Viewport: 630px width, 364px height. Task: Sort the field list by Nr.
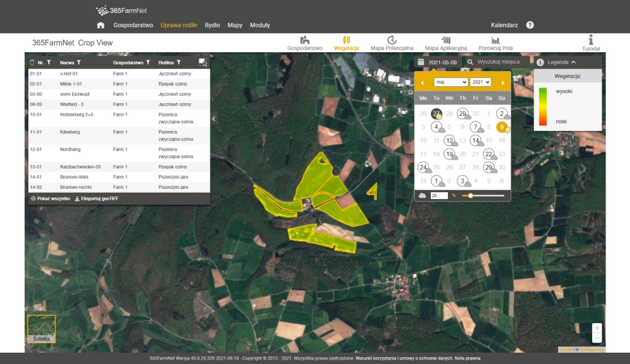(x=33, y=62)
